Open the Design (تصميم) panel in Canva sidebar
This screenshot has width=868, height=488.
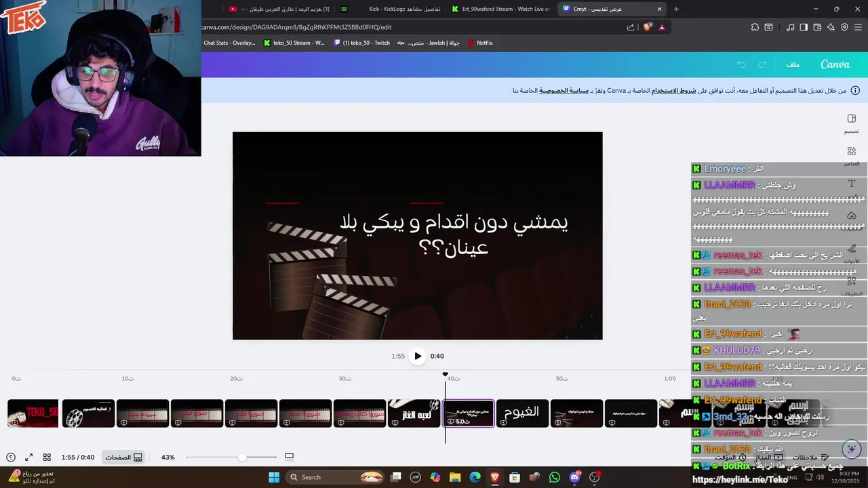[852, 123]
